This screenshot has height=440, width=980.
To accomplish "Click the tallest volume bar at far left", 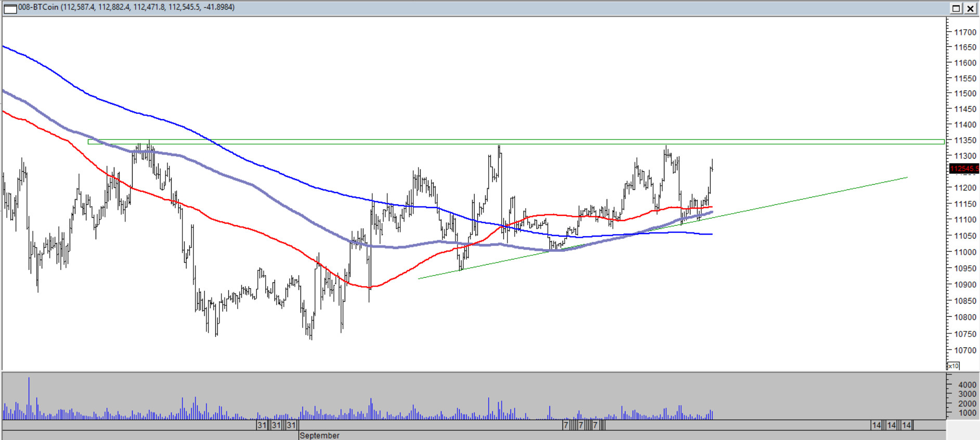I will click(x=29, y=398).
